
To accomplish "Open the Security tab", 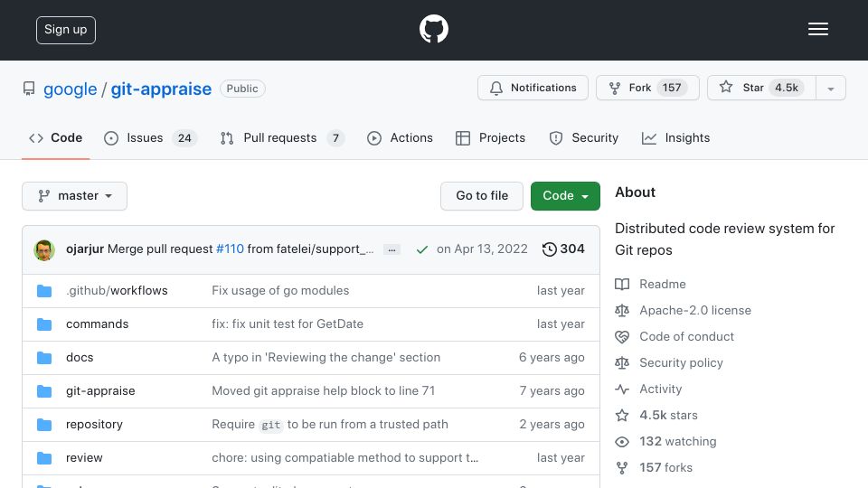I will [583, 137].
